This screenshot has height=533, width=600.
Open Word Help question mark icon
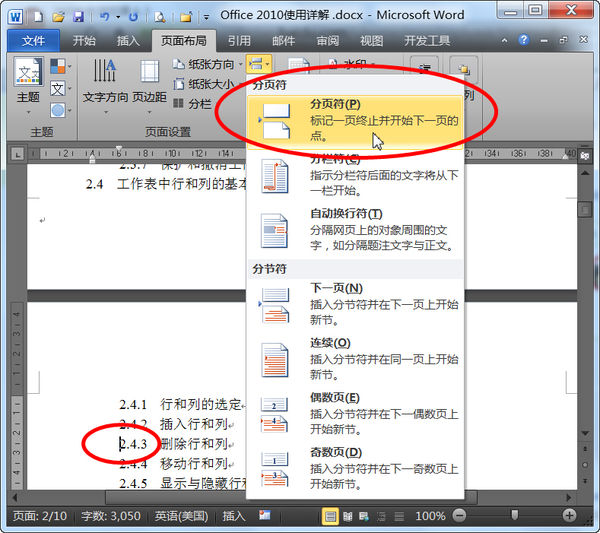(x=523, y=40)
